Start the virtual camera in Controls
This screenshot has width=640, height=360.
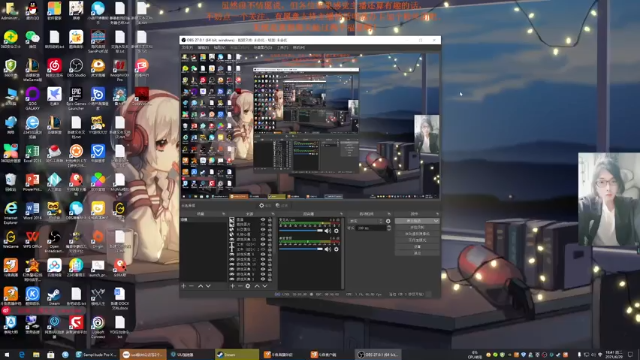(x=417, y=234)
